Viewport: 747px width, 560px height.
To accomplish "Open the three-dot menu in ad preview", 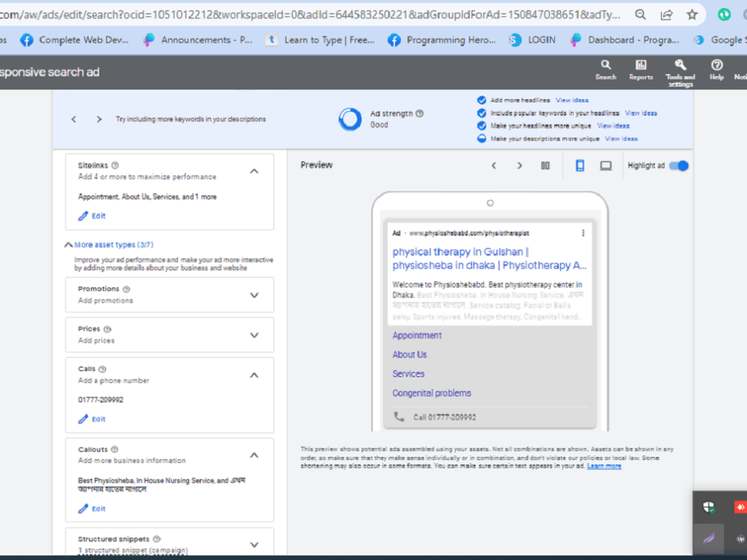I will 583,233.
